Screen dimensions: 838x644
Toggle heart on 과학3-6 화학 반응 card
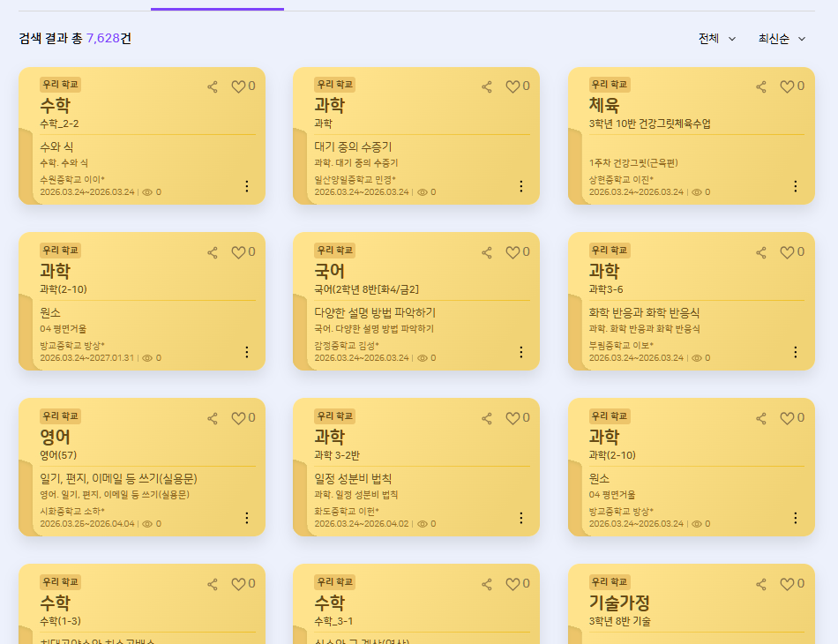[x=787, y=252]
